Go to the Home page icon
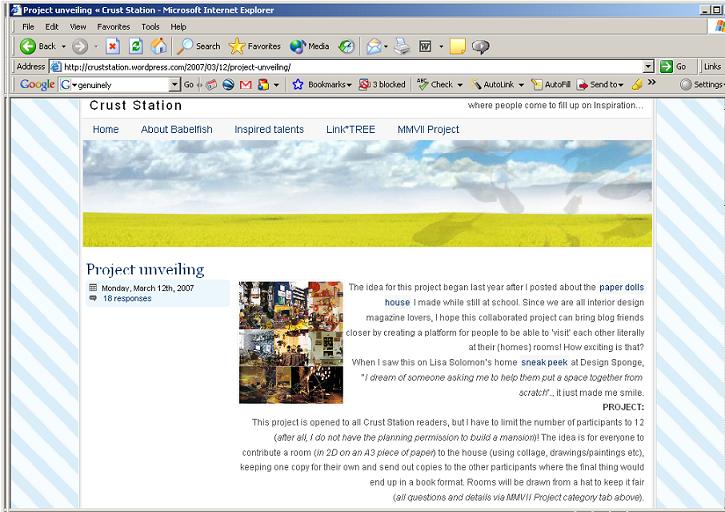Screen dimensions: 725x512 pyautogui.click(x=159, y=46)
